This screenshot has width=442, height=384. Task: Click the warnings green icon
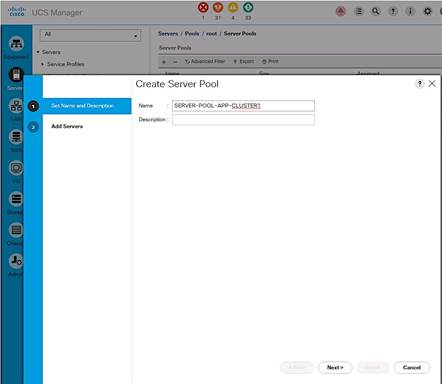click(x=248, y=7)
